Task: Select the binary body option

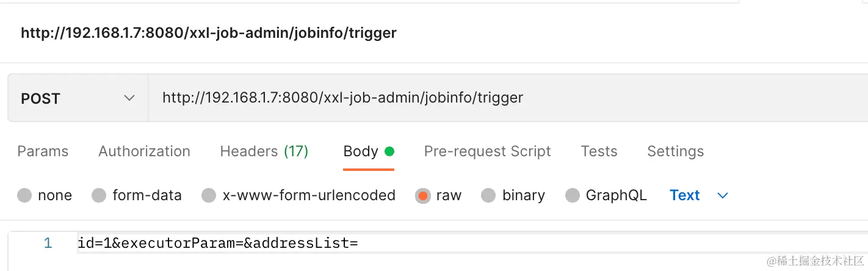Action: tap(488, 196)
